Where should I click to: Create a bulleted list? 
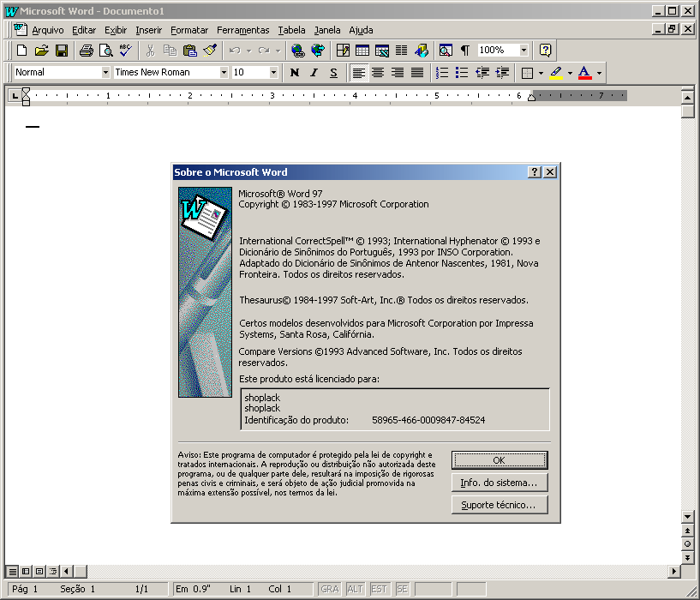462,72
